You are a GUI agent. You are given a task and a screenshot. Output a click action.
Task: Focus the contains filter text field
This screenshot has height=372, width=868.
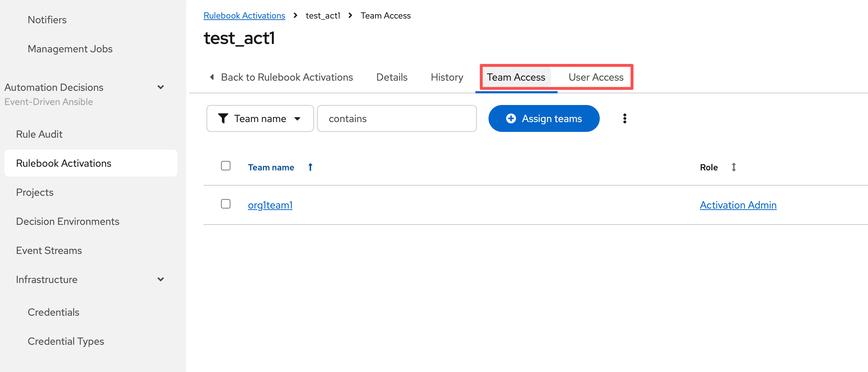(x=397, y=118)
